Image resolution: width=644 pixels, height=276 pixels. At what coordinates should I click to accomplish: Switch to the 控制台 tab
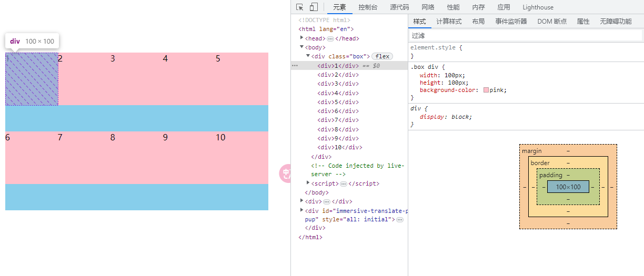(368, 7)
